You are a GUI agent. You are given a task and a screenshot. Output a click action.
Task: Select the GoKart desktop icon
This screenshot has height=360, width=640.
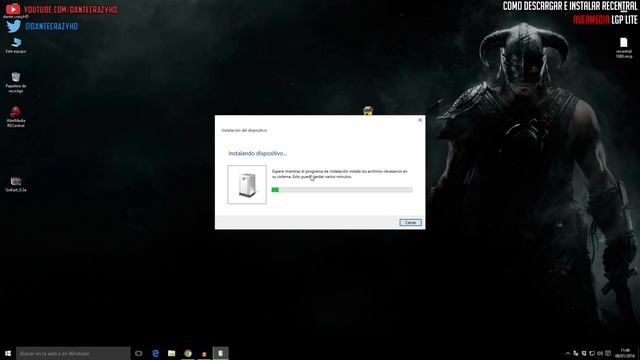click(16, 184)
